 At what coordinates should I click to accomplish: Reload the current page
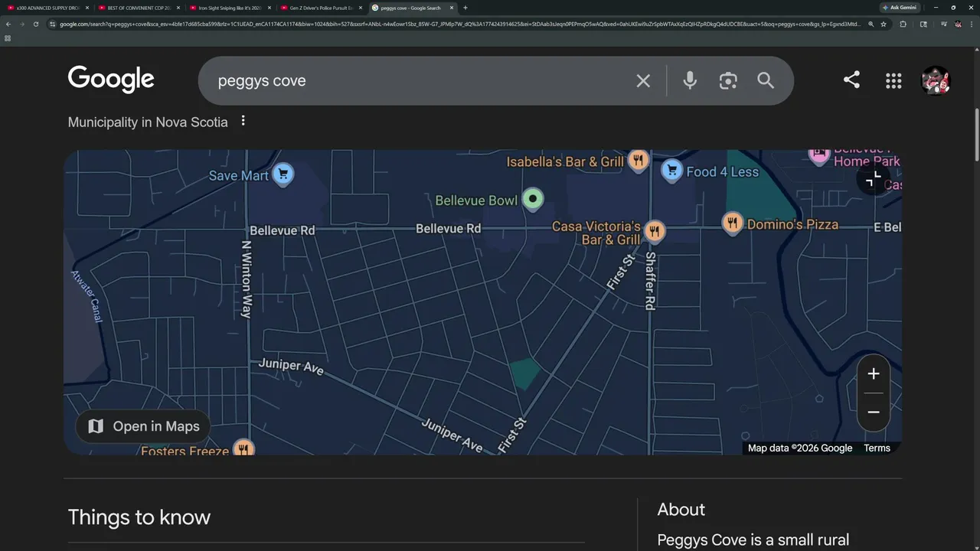point(35,24)
